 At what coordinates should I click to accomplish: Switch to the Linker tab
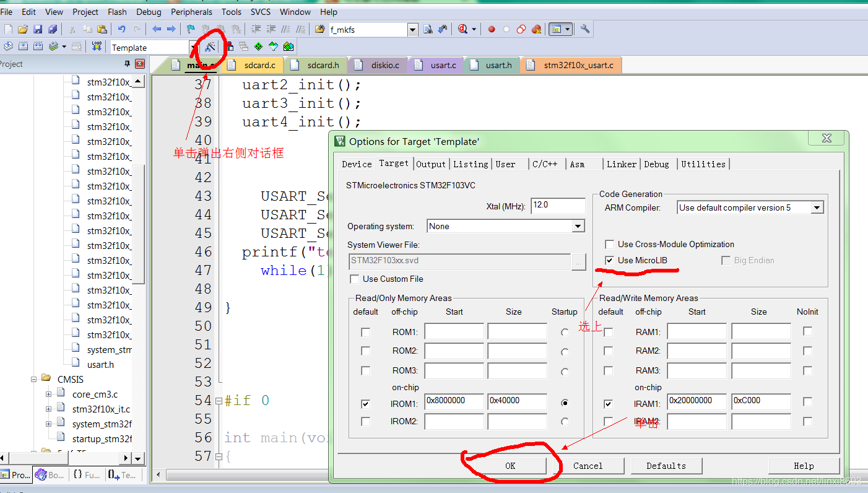pos(621,164)
